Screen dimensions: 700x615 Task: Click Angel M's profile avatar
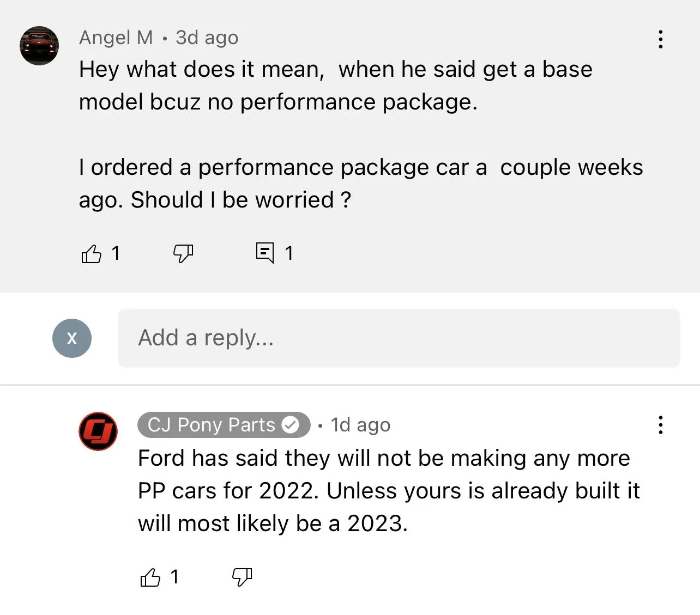[x=39, y=46]
